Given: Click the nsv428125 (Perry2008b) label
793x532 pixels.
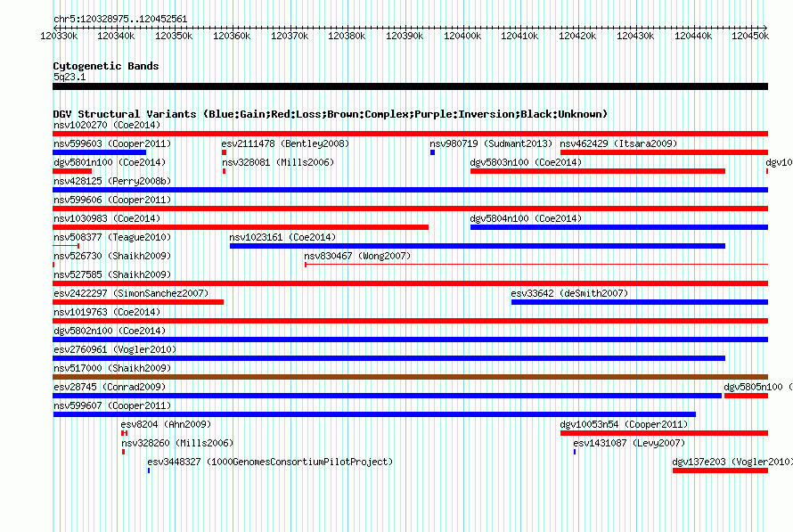Looking at the screenshot, I should (112, 181).
